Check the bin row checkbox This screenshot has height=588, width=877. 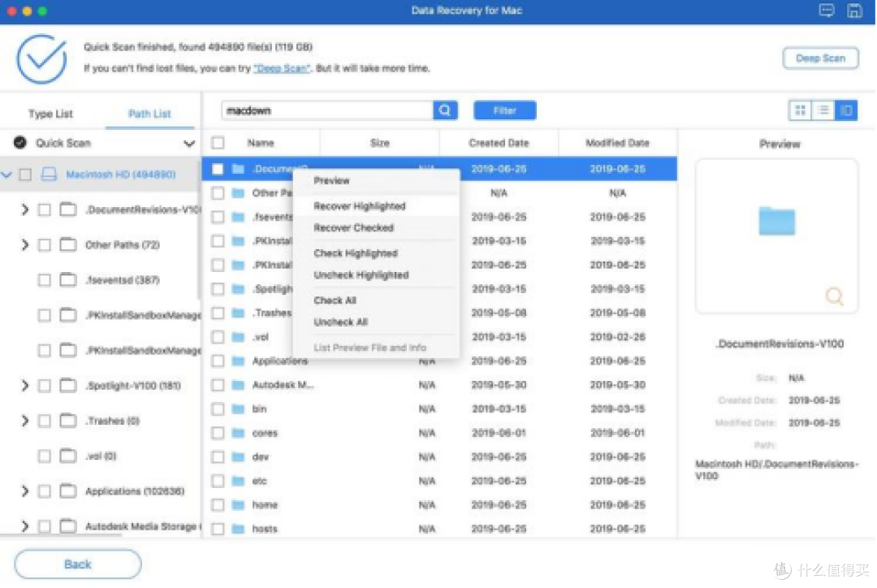tap(218, 409)
